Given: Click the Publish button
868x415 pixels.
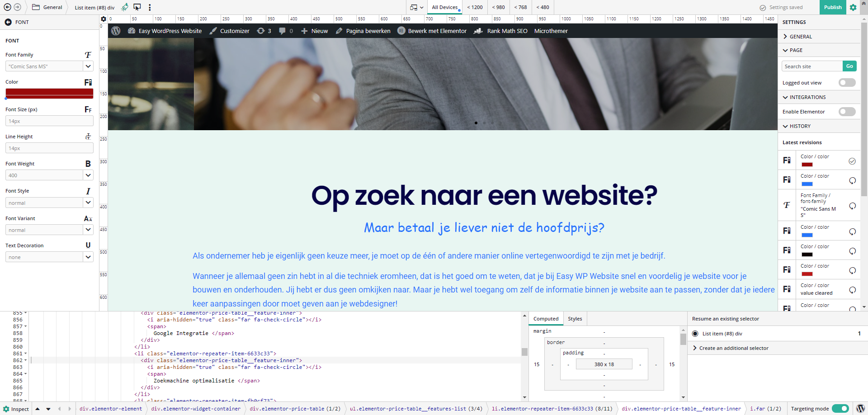Looking at the screenshot, I should pyautogui.click(x=833, y=7).
